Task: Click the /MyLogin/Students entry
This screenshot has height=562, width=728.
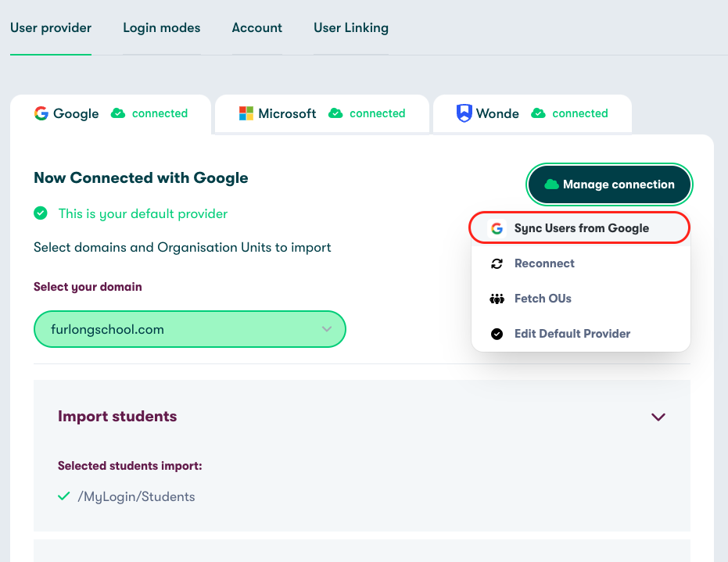Action: click(136, 496)
